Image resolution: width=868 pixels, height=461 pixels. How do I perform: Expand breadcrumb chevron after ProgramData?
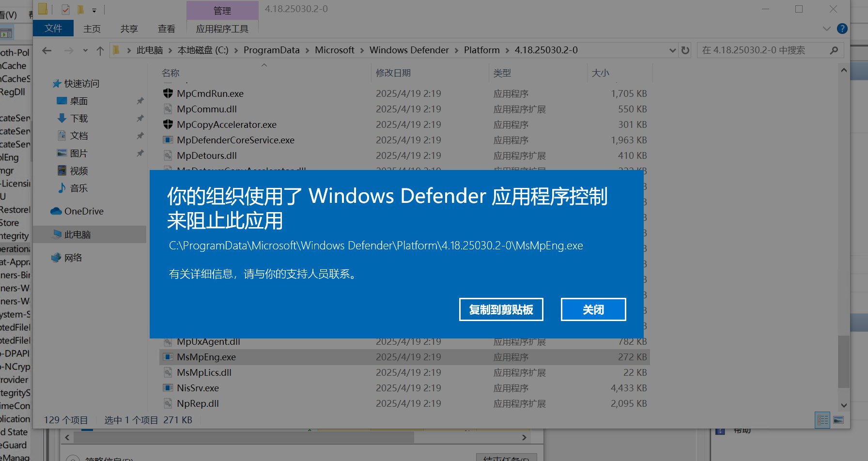pyautogui.click(x=307, y=50)
